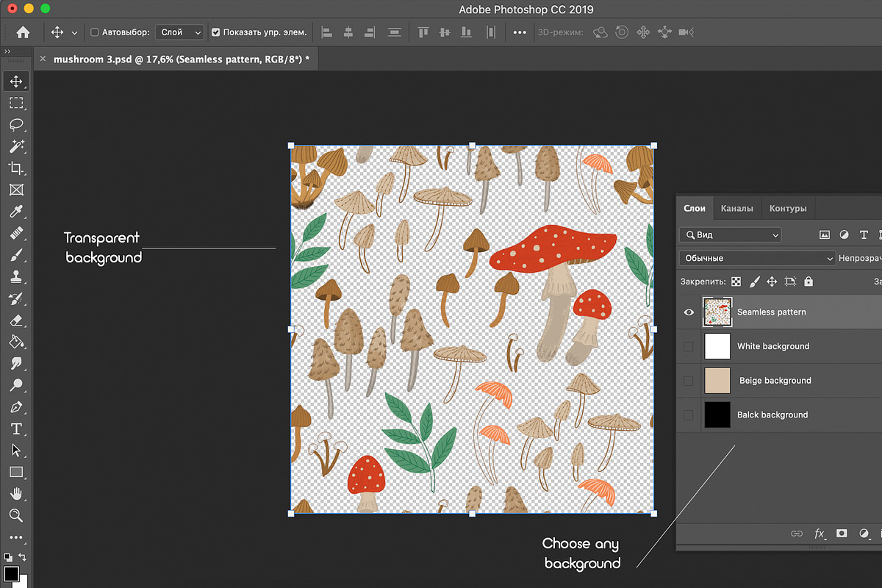Show the Beige background layer
The height and width of the screenshot is (588, 882).
(x=689, y=381)
